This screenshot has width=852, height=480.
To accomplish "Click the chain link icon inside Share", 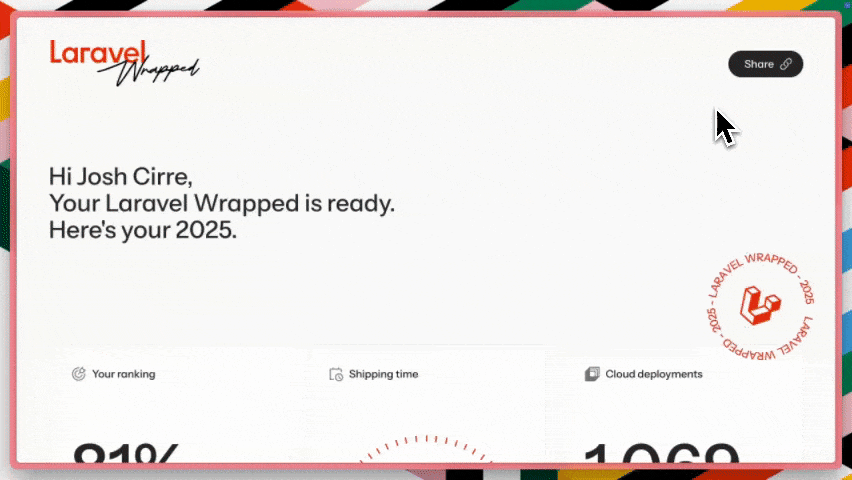I will (x=786, y=64).
